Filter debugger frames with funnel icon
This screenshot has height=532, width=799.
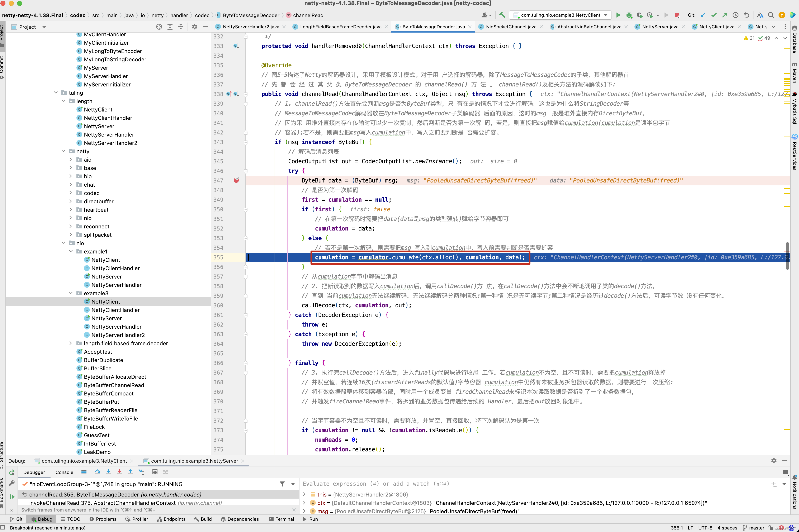282,484
